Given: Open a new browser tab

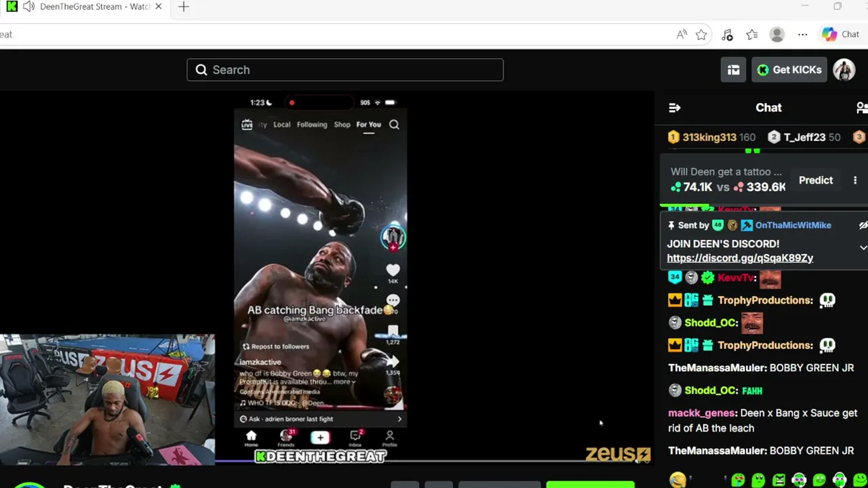Looking at the screenshot, I should coord(184,7).
